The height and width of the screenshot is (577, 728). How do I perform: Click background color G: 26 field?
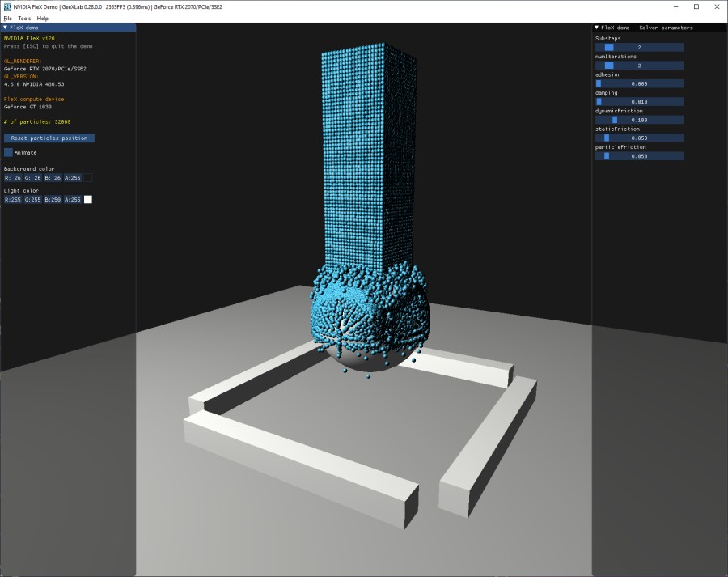tap(33, 178)
